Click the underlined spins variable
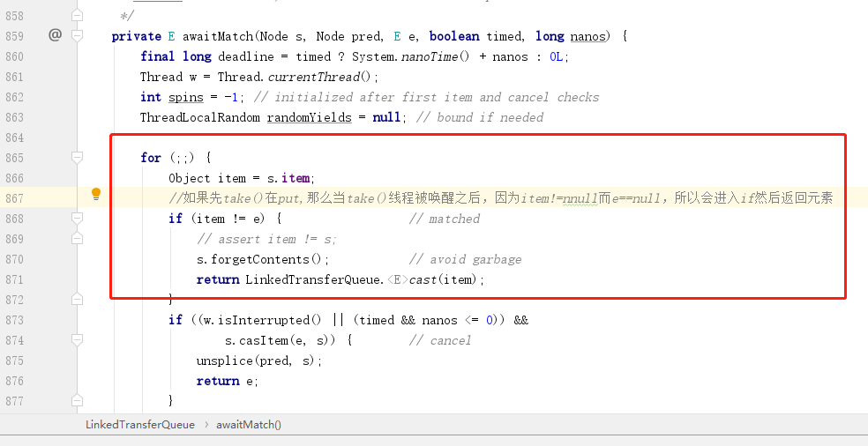 (x=186, y=97)
